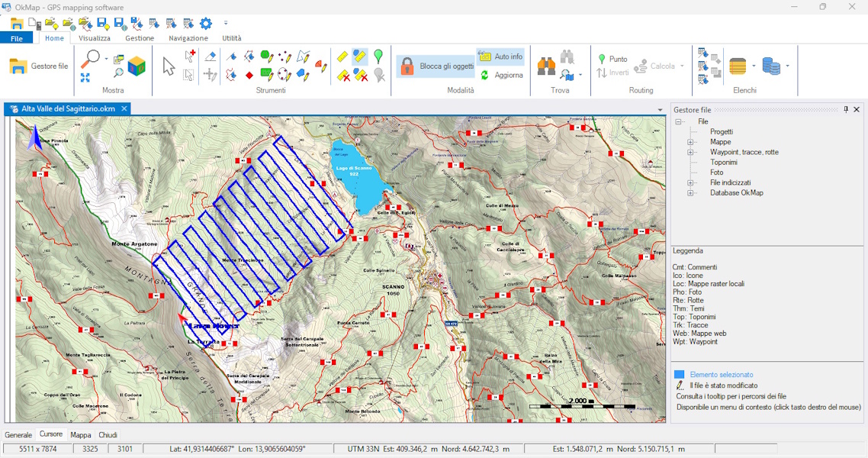This screenshot has height=458, width=868.
Task: Close the Alta Valle del Sagittario.okm tab
Action: [124, 109]
